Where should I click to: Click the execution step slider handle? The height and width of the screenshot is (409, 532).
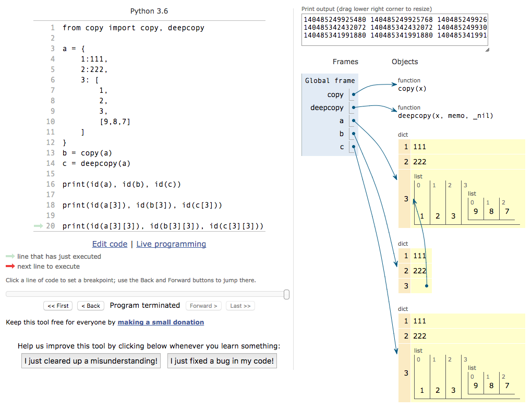tap(286, 294)
